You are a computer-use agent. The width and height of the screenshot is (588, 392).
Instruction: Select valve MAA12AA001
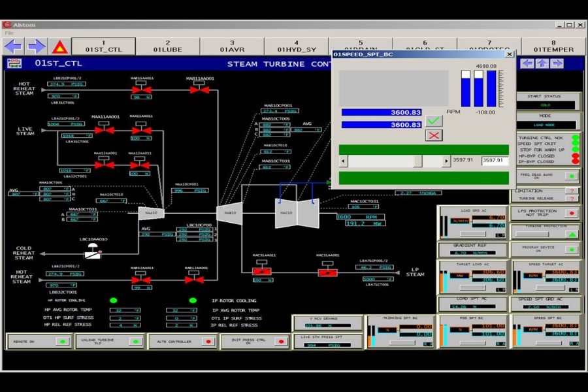tap(105, 163)
